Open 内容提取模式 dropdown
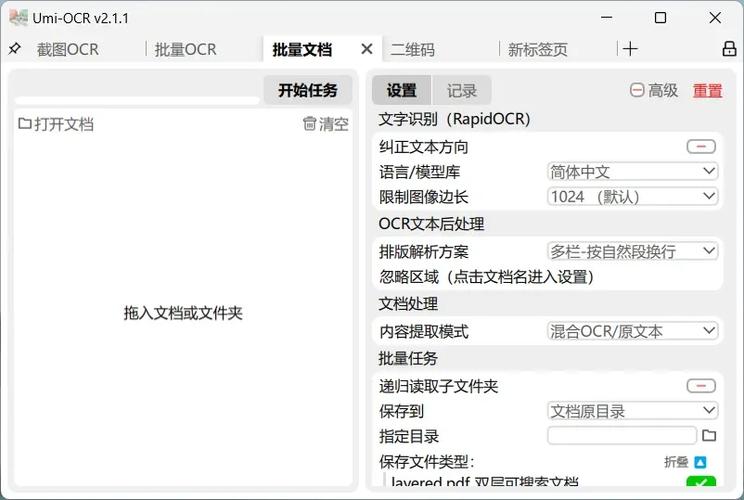This screenshot has width=744, height=500. click(x=632, y=331)
